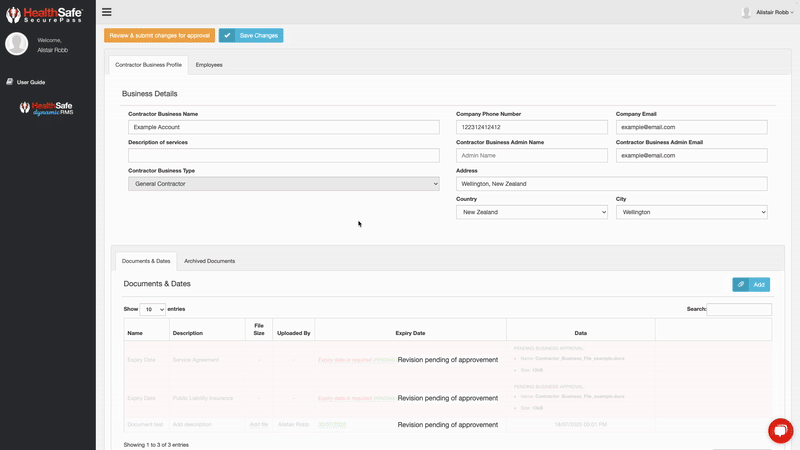Click the hamburger menu icon
Viewport: 800px width, 450px height.
point(107,12)
